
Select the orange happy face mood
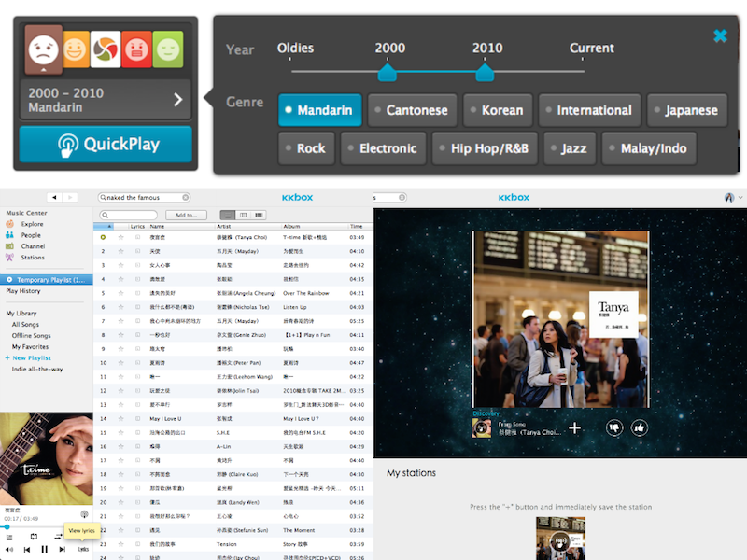click(76, 49)
